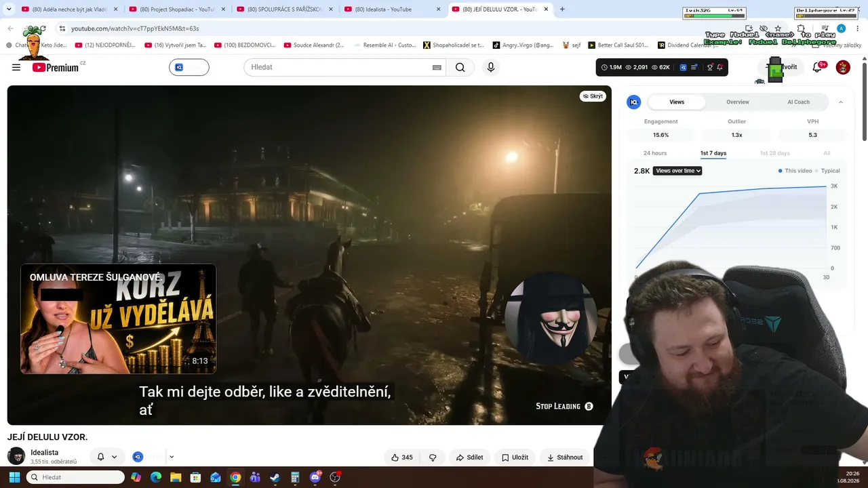Like the video with 345 likes
Image resolution: width=868 pixels, height=488 pixels.
(x=401, y=457)
